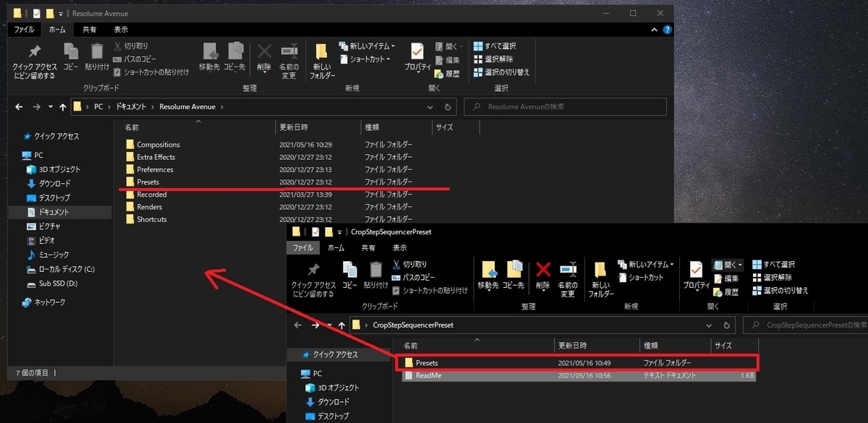
Task: Click 移動先 (Move to) in Resolume Avenue window
Action: 210,57
